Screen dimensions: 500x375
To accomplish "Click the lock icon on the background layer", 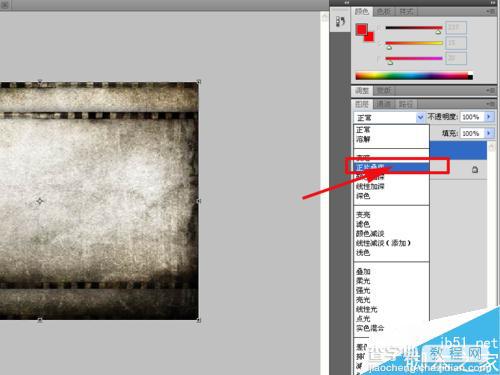I will pos(475,170).
